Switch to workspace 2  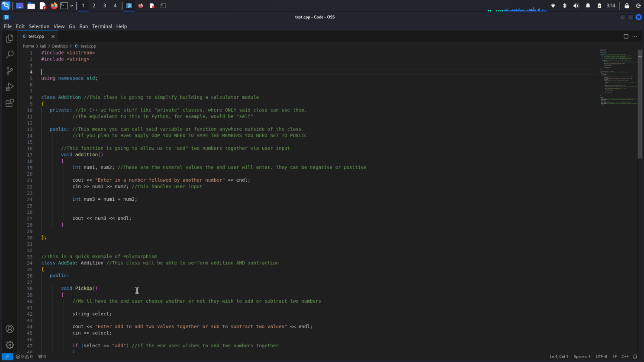pyautogui.click(x=94, y=6)
